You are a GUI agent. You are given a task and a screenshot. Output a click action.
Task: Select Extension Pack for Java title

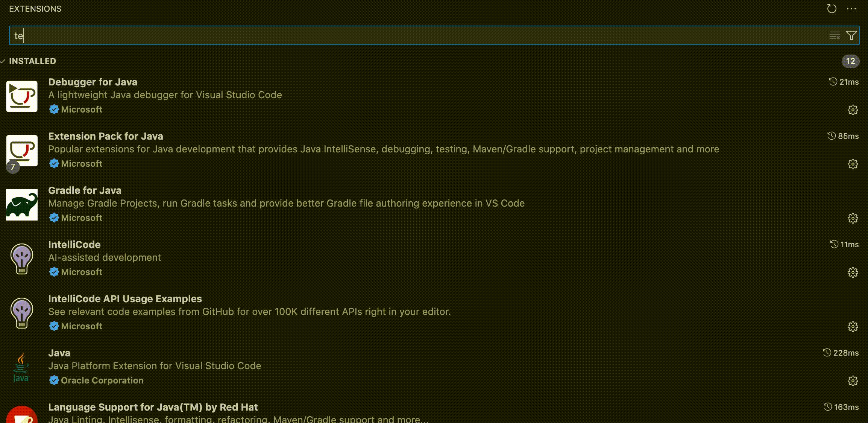pos(106,136)
